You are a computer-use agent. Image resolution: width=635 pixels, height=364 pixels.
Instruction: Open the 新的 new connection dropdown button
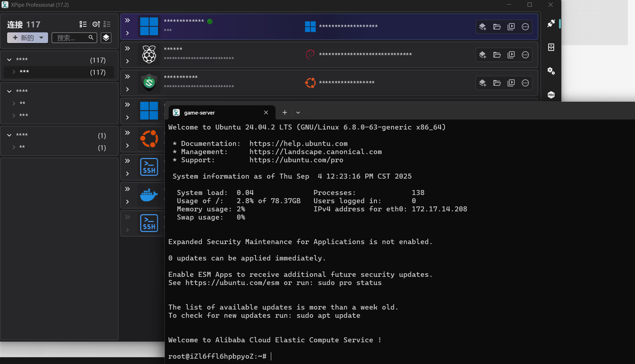coord(27,38)
